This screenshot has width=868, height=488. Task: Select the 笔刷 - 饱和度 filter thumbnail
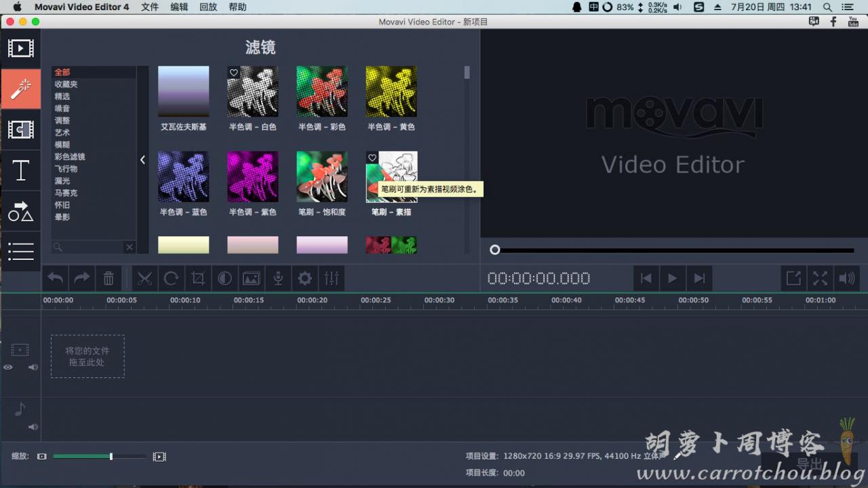322,176
